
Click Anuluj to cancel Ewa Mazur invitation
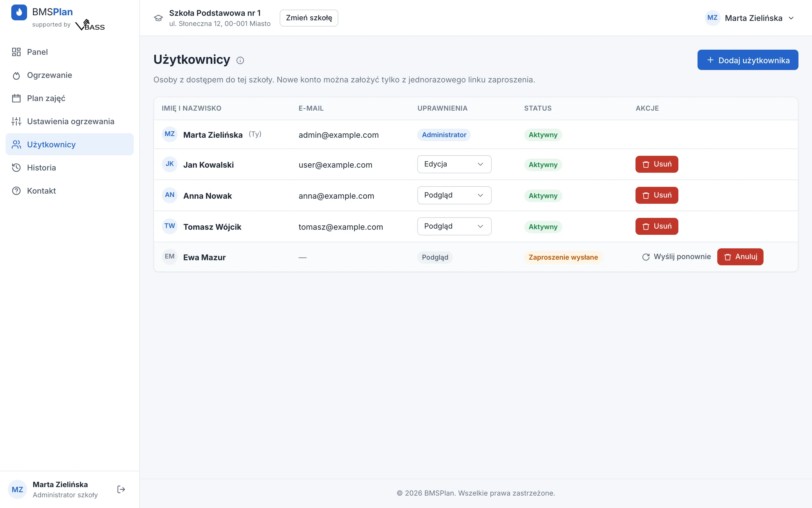(740, 257)
